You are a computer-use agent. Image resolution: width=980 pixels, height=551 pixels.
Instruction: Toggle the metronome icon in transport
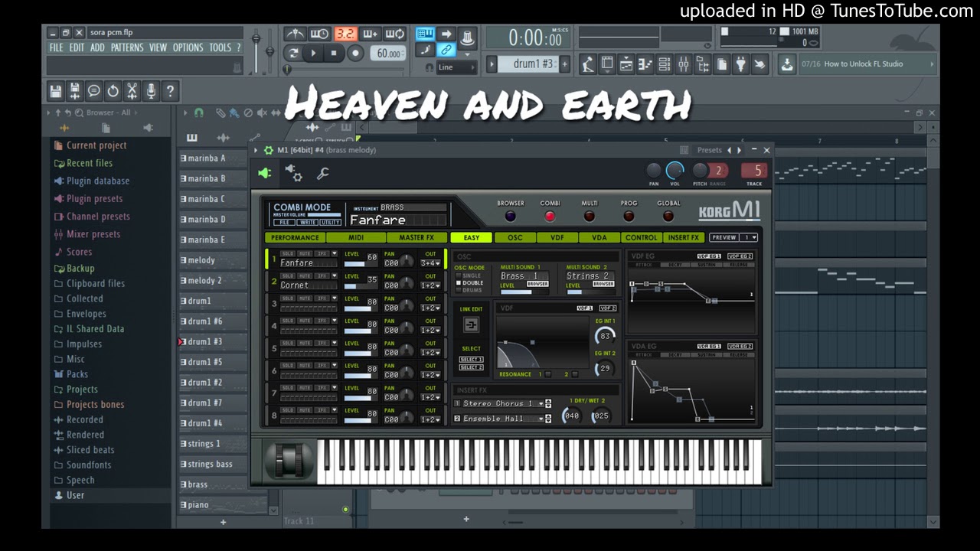point(295,34)
